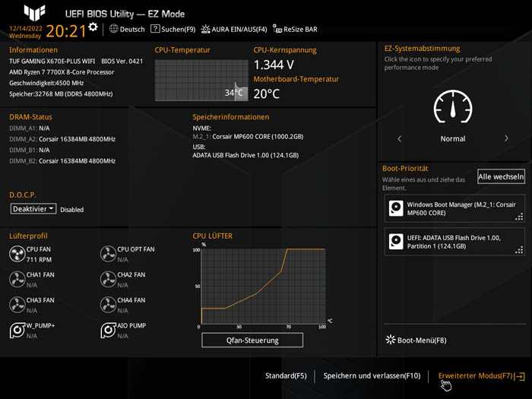Load defaults with Standard(F5)
The image size is (532, 399).
(x=286, y=375)
